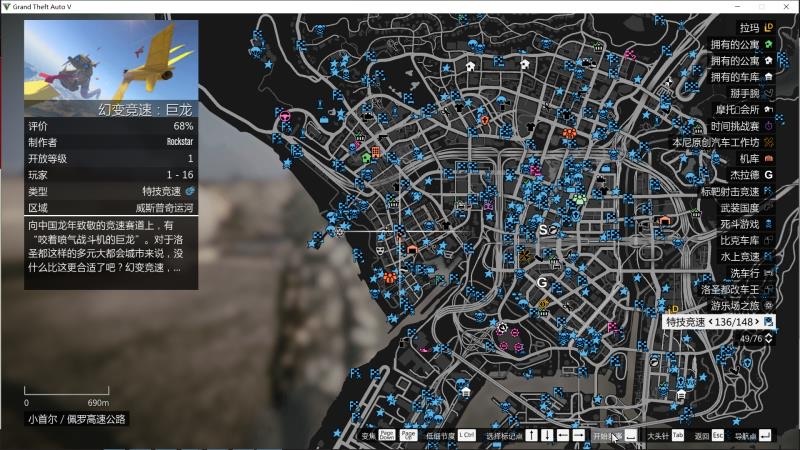The image size is (800, 450).
Task: Click the 评价 68% rating row
Action: tap(111, 126)
